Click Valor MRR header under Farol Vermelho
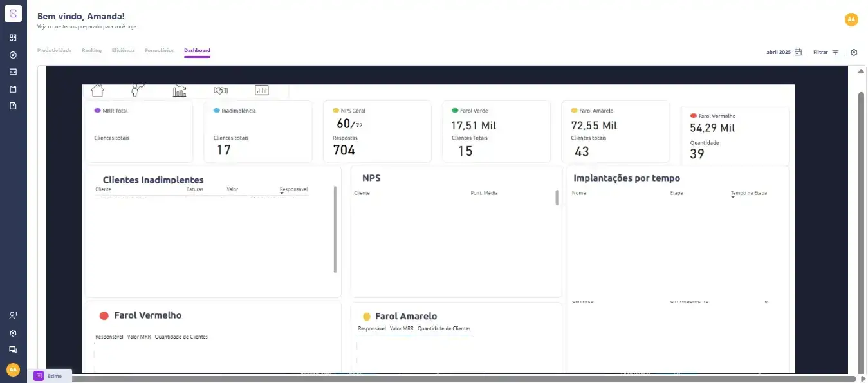This screenshot has height=383, width=868. (x=139, y=337)
